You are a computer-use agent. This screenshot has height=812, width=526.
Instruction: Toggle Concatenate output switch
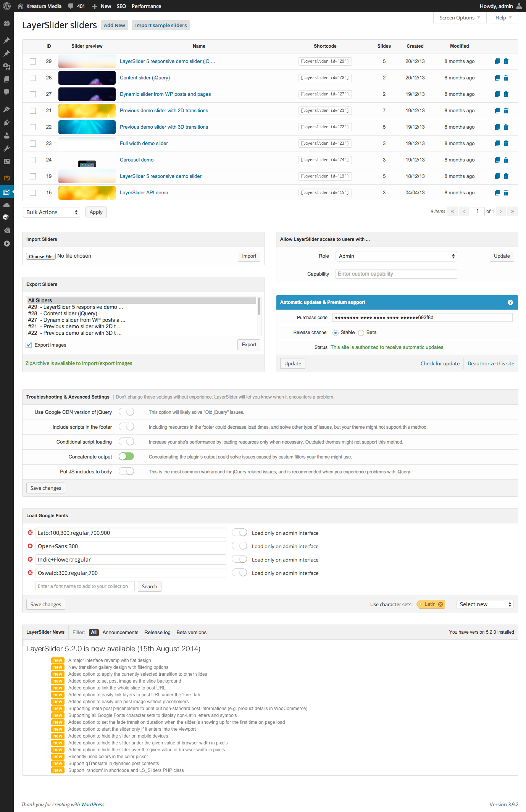point(126,457)
